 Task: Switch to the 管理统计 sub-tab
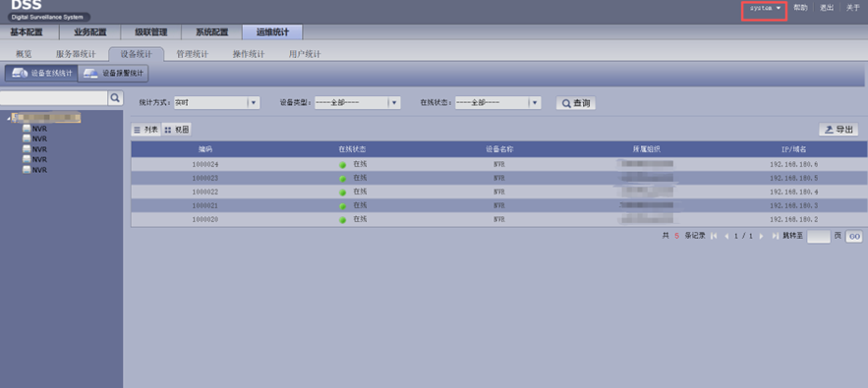point(192,54)
